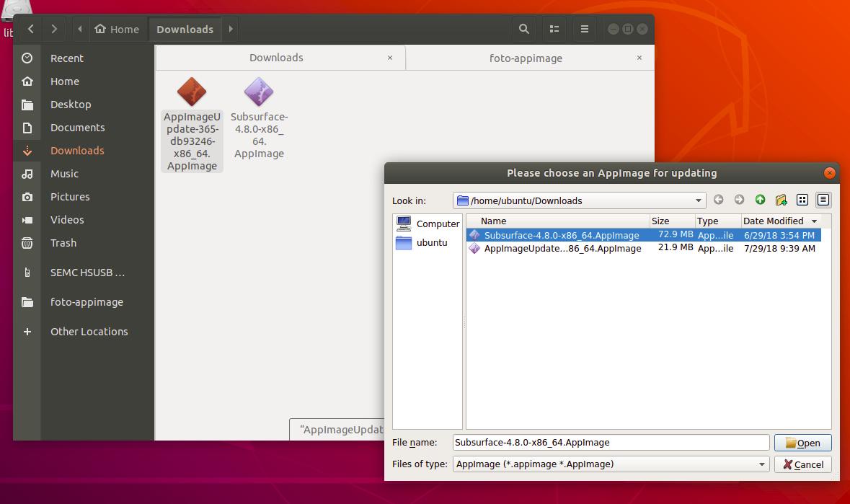The width and height of the screenshot is (850, 504).
Task: Click the Open button in dialog
Action: (803, 443)
